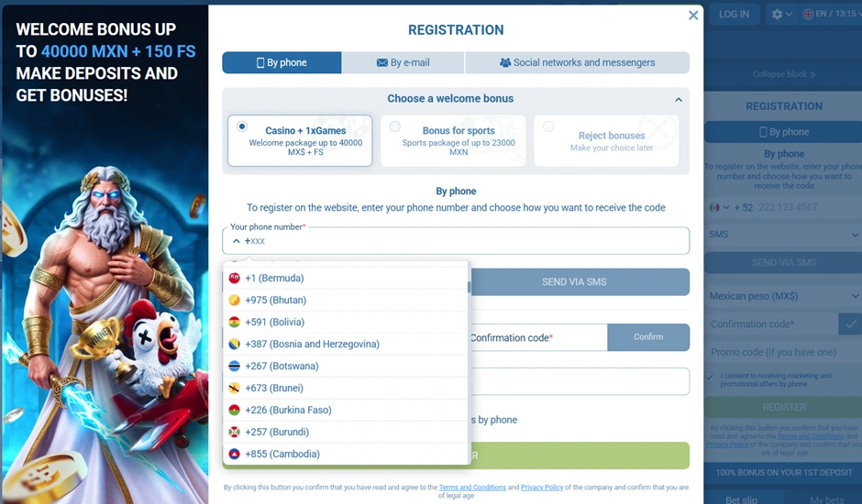Viewport: 862px width, 504px height.
Task: Click the Botswana flag icon
Action: [234, 366]
